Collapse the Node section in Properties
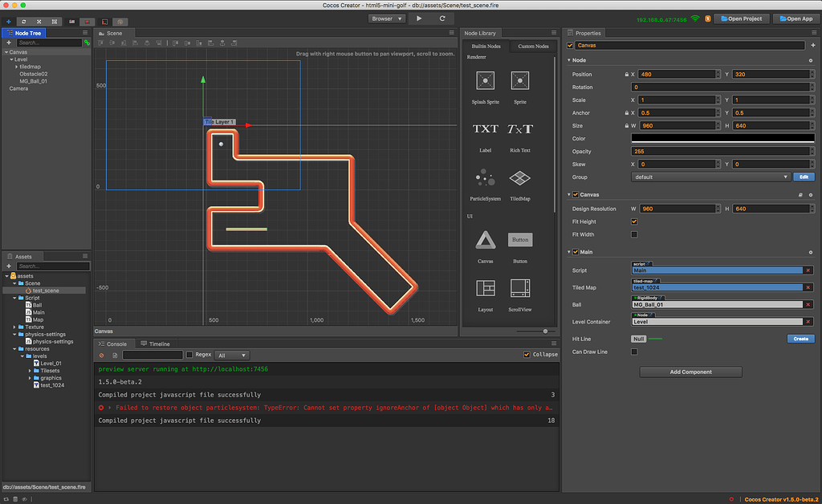This screenshot has width=822, height=504. (569, 60)
